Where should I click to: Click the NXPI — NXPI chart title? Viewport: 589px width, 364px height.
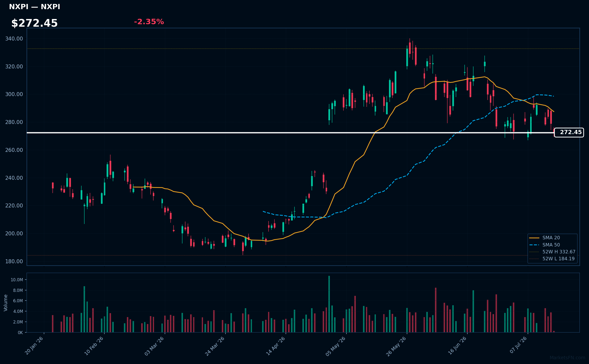pos(35,7)
